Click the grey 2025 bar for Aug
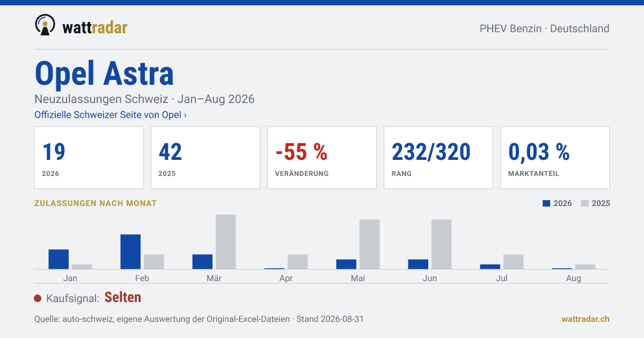Viewport: 644px width, 338px height. tap(586, 267)
